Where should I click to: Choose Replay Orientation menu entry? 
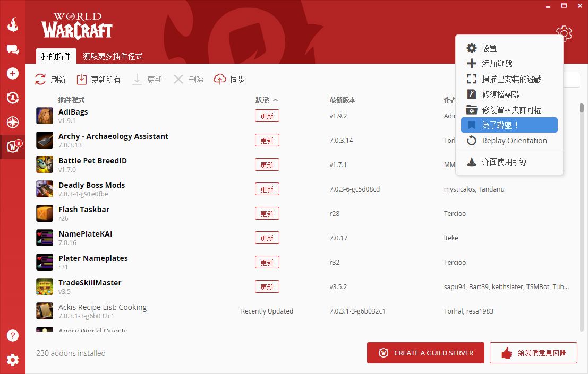(509, 141)
